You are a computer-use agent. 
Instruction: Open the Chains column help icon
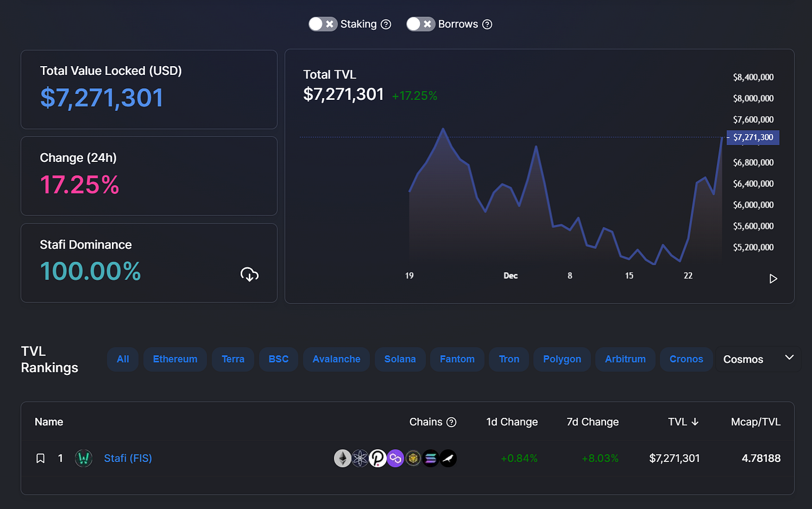coord(451,422)
